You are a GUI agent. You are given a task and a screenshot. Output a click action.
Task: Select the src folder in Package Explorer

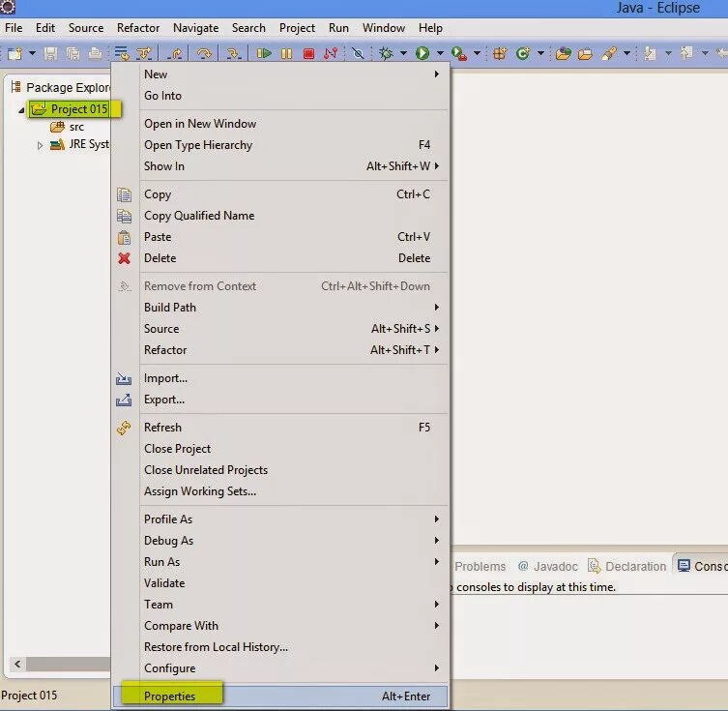68,127
